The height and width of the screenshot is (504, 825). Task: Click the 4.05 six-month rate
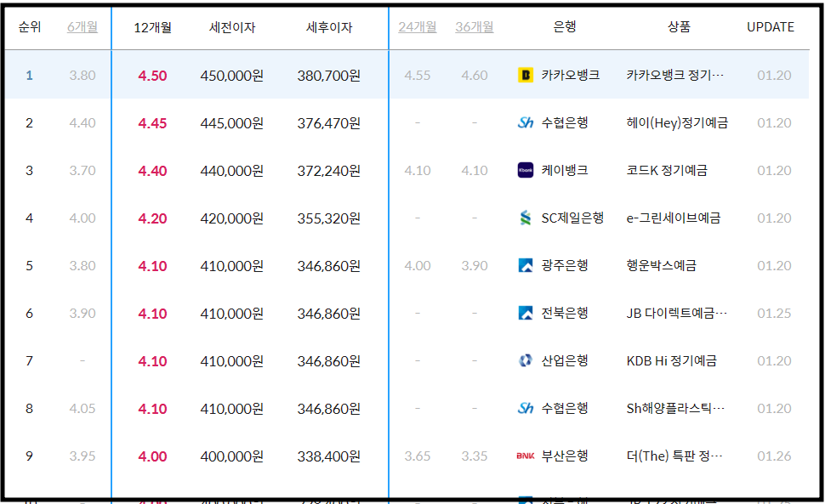coord(82,409)
